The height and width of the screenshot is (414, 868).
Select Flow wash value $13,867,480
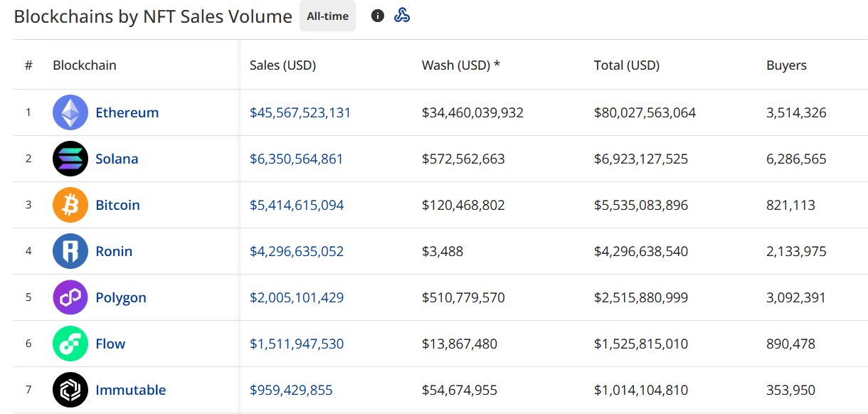tap(460, 344)
